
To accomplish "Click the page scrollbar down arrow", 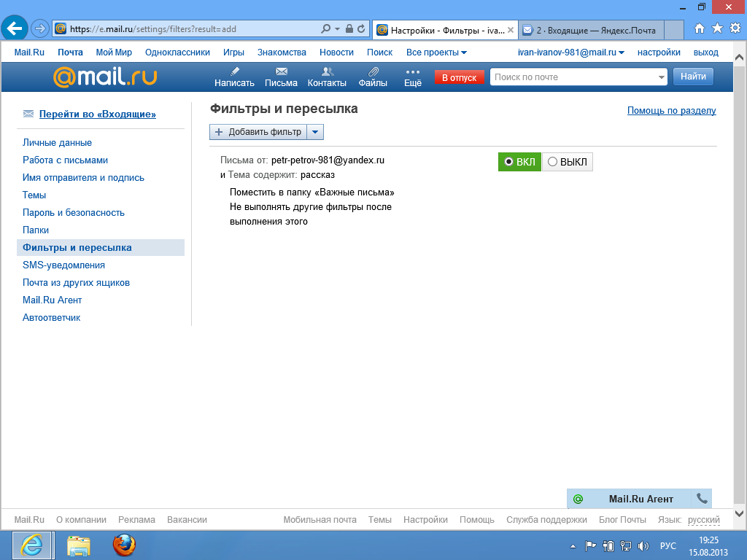I will tap(739, 513).
